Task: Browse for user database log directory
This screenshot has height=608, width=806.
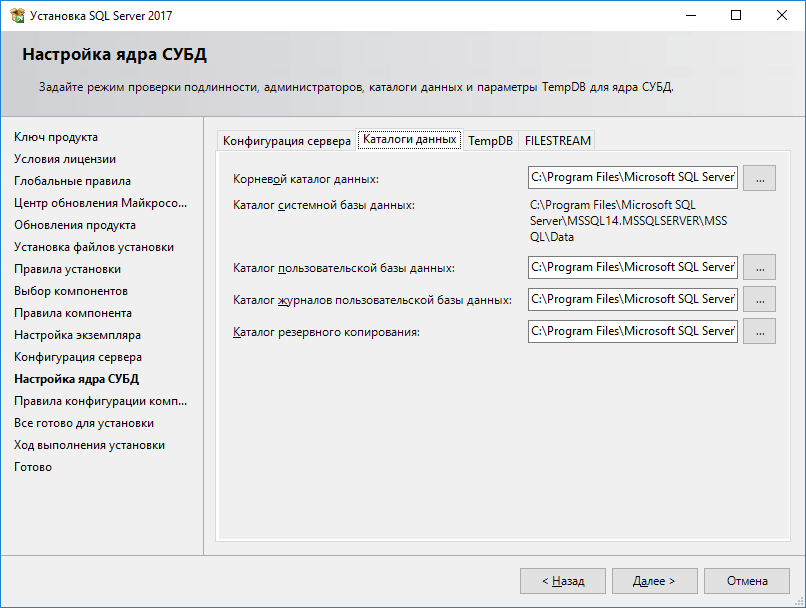Action: click(759, 299)
